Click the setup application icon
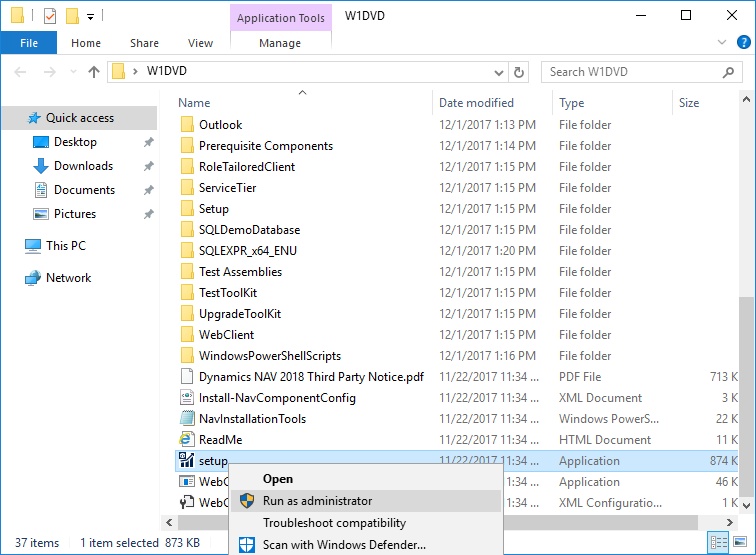 pos(187,460)
